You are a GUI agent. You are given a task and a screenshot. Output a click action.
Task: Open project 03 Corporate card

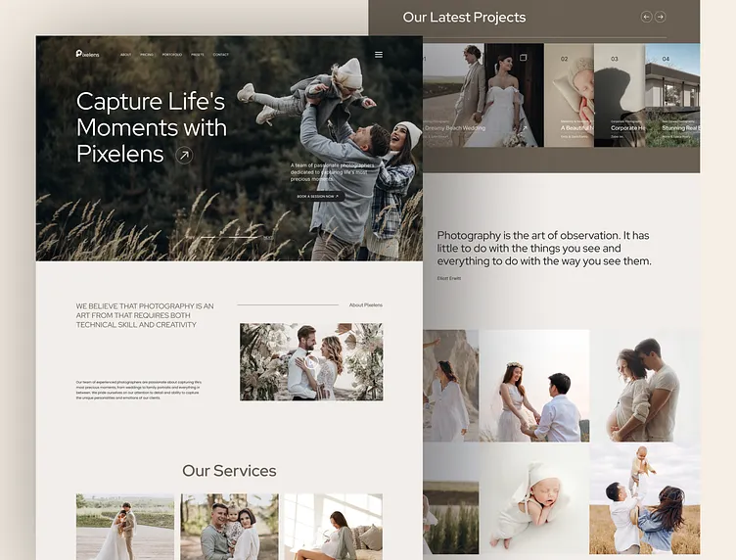point(621,95)
